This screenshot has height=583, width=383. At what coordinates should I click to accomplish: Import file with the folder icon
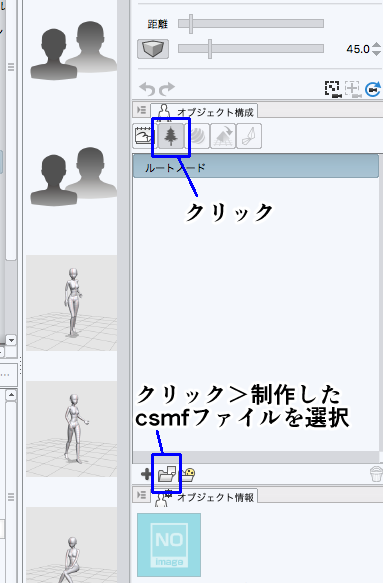pos(166,474)
